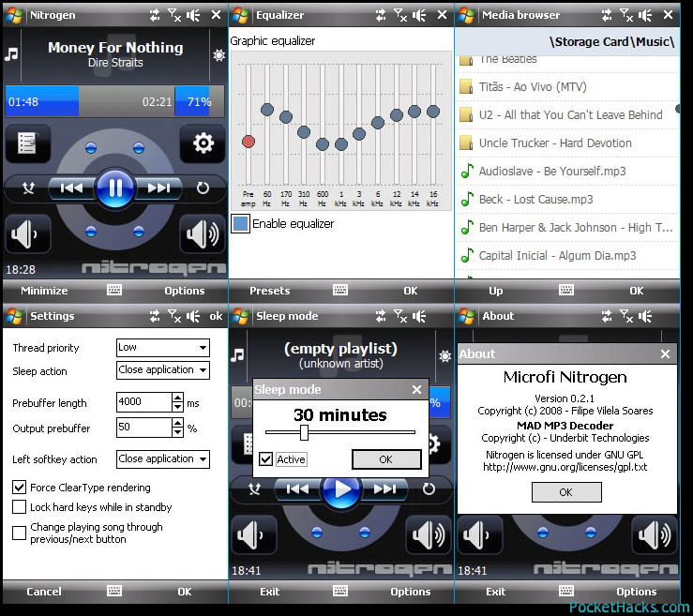This screenshot has height=616, width=693.
Task: Decrease Output prebuffer with down arrow
Action: [177, 432]
